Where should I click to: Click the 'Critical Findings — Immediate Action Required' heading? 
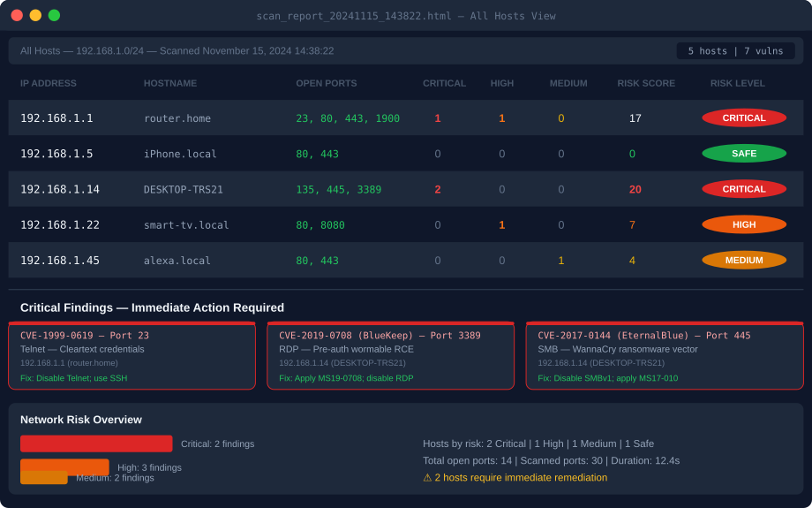click(x=152, y=308)
